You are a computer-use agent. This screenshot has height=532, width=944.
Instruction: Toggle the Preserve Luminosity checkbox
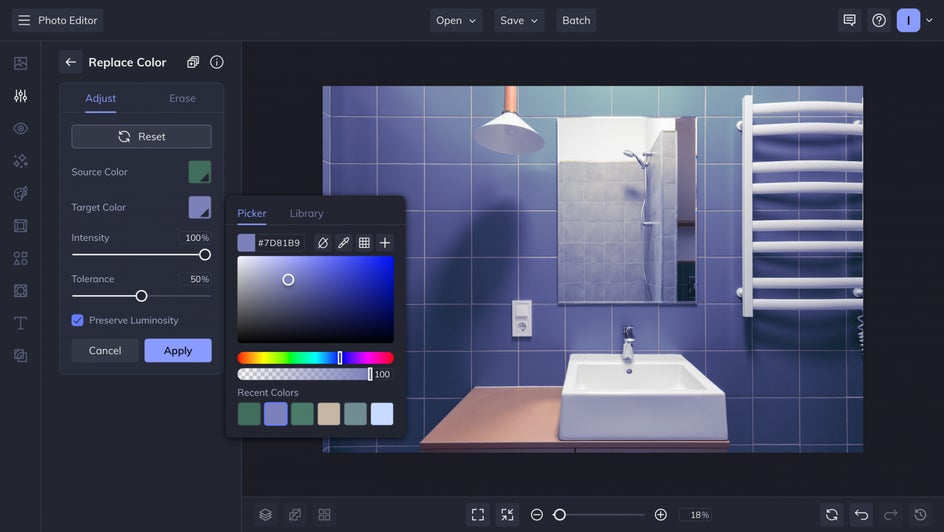(77, 320)
